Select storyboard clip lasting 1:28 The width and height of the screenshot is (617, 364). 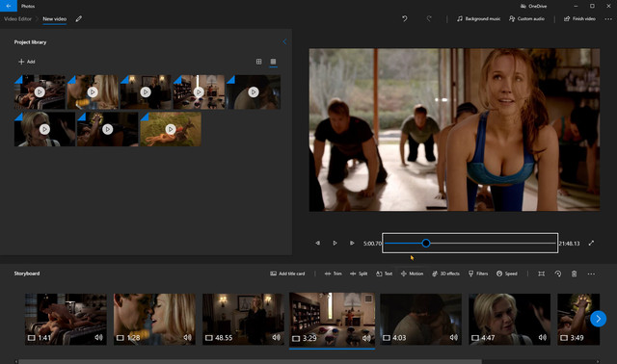154,319
